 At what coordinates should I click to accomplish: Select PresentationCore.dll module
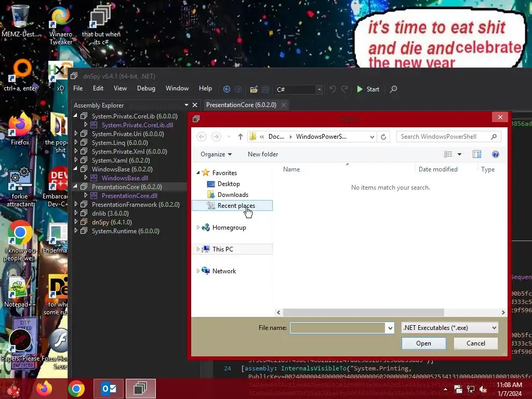[129, 195]
